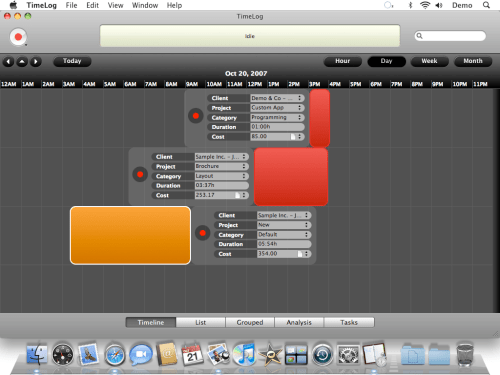Go to previous day with left arrow
The image size is (500, 375).
click(8, 62)
